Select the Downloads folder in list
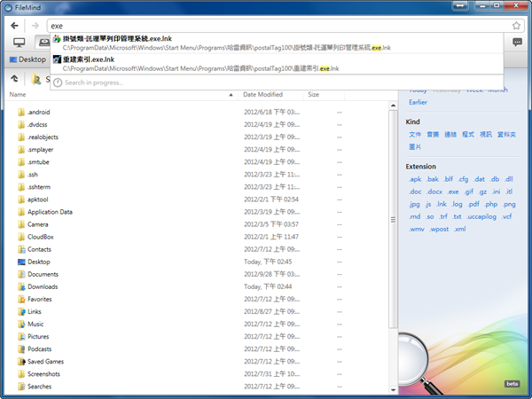Screen dimensions: 532x399 coord(42,287)
